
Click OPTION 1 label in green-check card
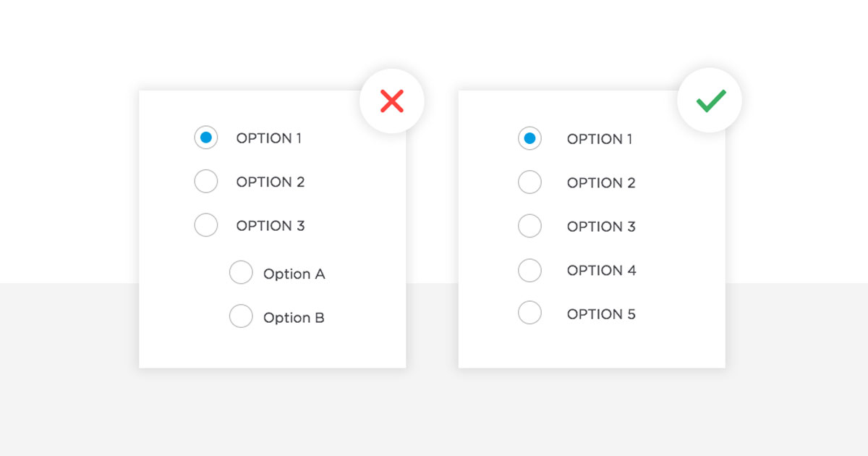click(x=600, y=139)
